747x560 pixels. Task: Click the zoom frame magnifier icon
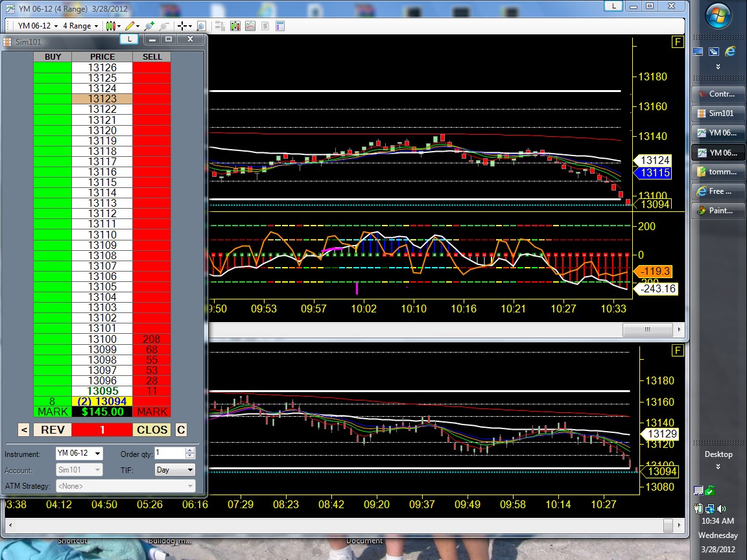(201, 26)
